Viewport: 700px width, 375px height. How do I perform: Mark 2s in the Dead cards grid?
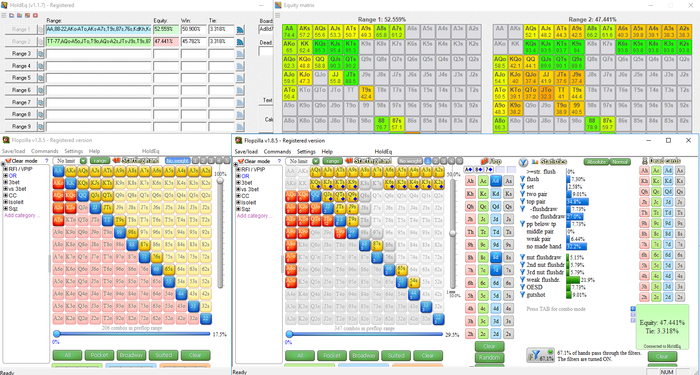(679, 297)
